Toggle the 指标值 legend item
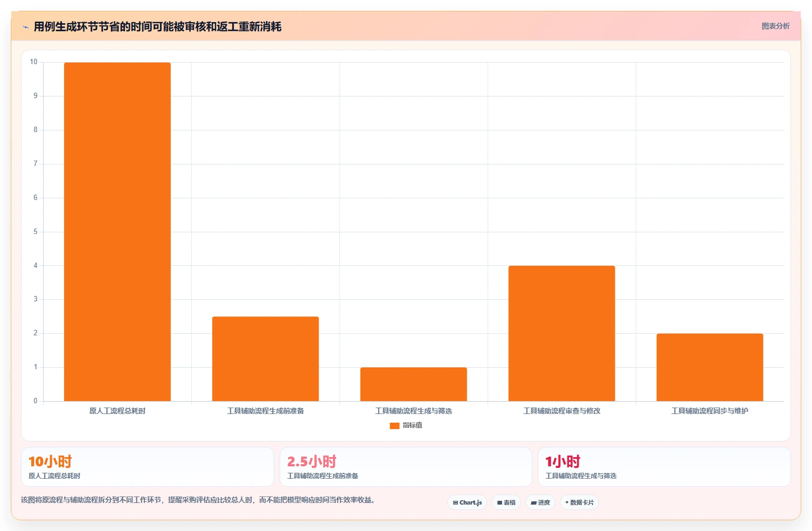Viewport: 812px width, 531px height. click(406, 425)
